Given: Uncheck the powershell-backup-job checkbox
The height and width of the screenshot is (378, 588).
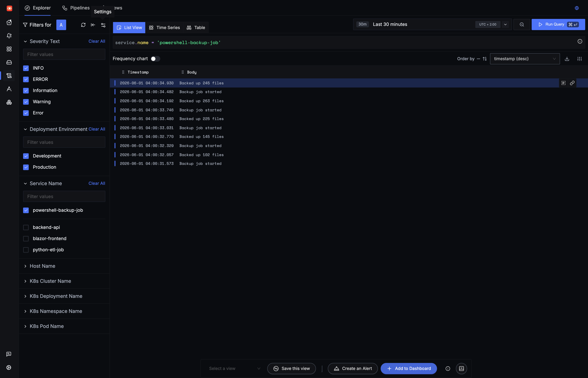Looking at the screenshot, I should [26, 210].
